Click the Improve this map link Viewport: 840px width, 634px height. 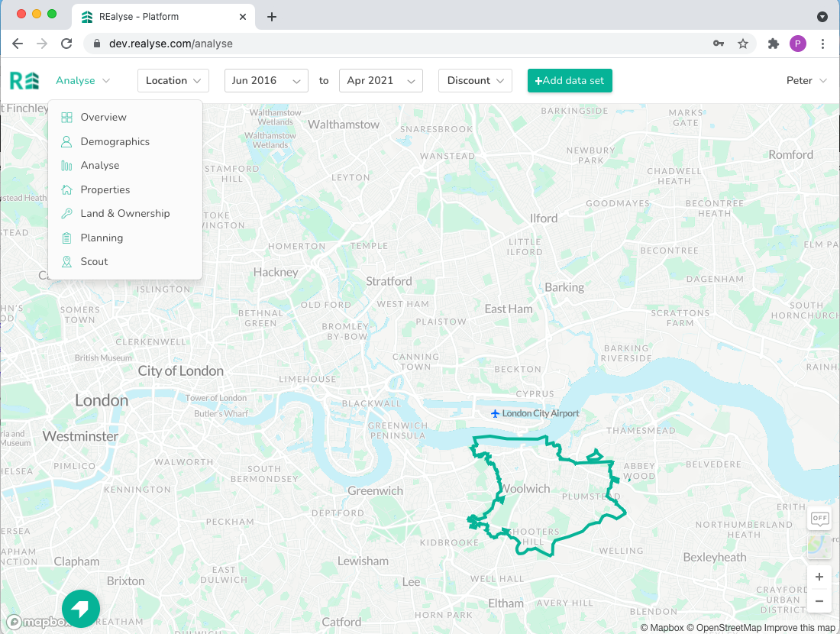pos(800,628)
